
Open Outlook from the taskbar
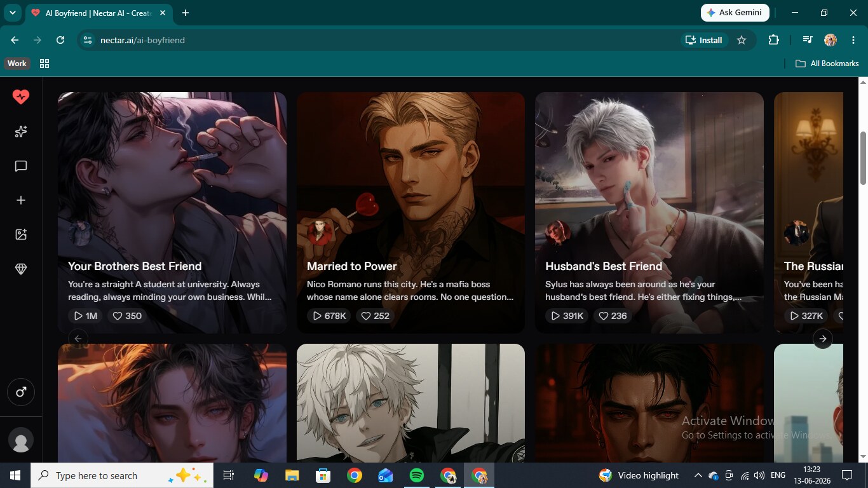click(385, 475)
